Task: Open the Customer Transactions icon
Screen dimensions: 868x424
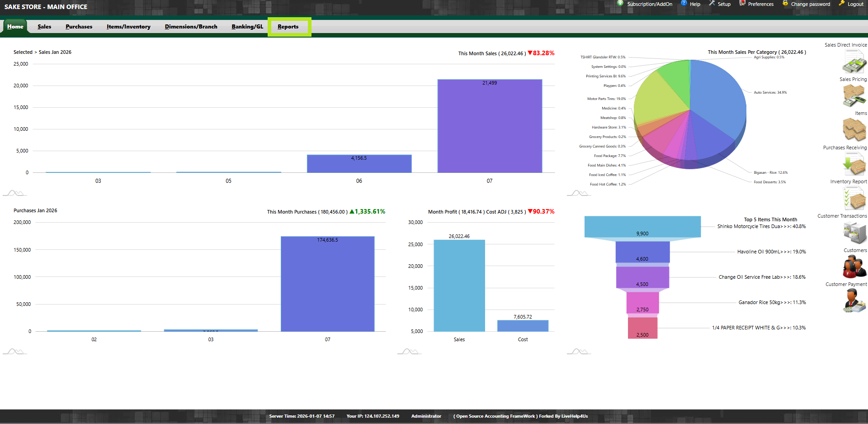Action: tap(854, 233)
